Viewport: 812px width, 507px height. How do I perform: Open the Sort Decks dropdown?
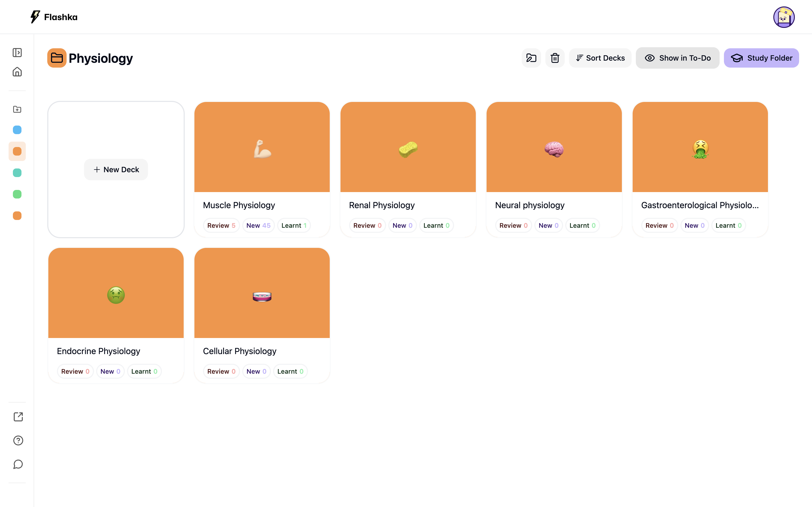tap(600, 58)
